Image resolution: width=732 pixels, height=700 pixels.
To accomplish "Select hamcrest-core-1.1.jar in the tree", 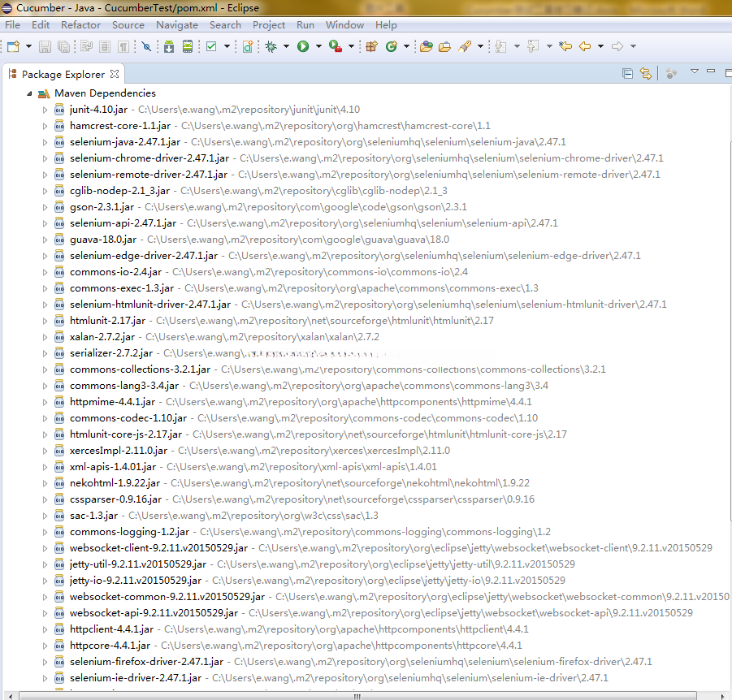I will click(120, 126).
